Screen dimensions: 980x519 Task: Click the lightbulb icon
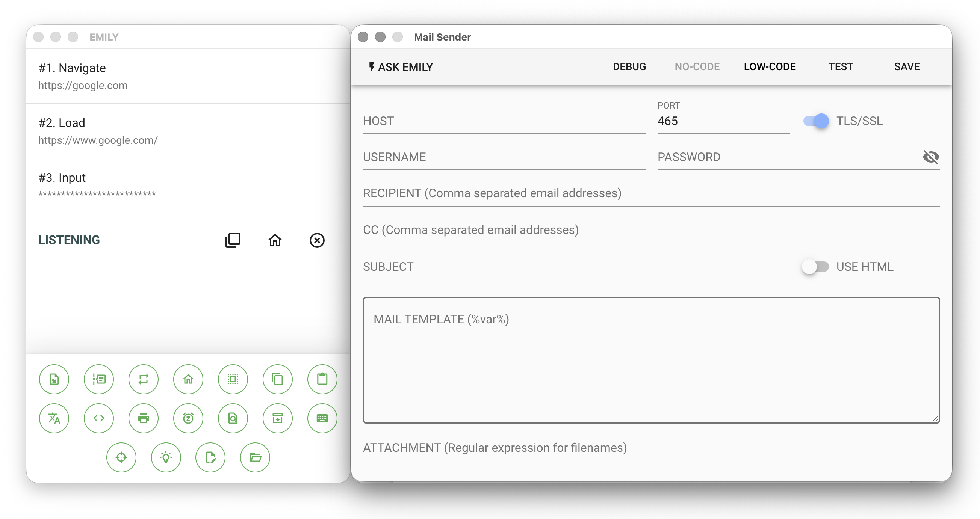(x=166, y=457)
